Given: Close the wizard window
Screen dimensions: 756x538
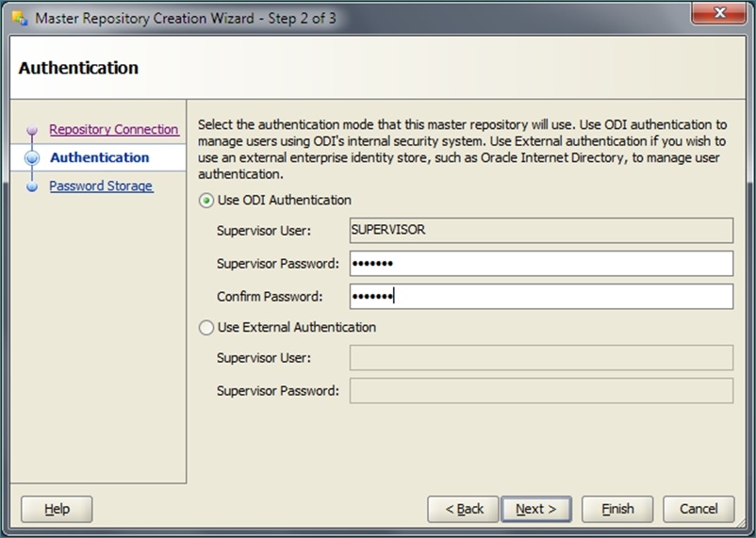Looking at the screenshot, I should [719, 13].
